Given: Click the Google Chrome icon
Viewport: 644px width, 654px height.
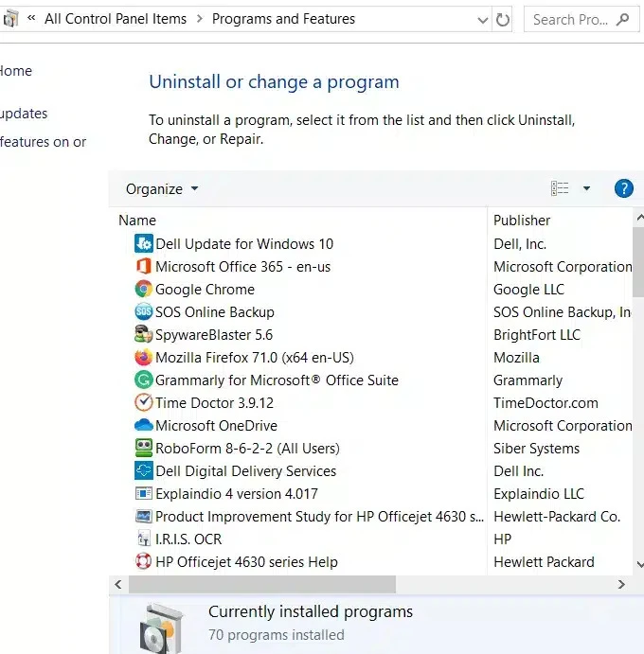Looking at the screenshot, I should 144,289.
